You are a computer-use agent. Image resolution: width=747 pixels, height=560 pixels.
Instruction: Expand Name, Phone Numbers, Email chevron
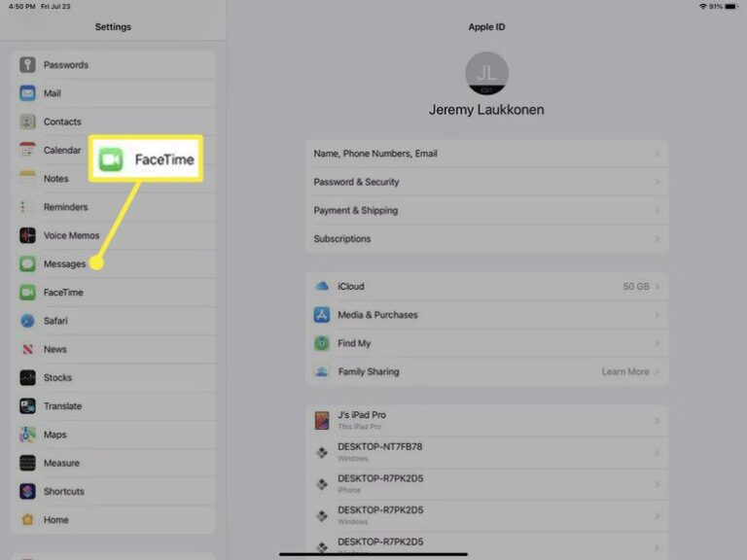coord(657,154)
